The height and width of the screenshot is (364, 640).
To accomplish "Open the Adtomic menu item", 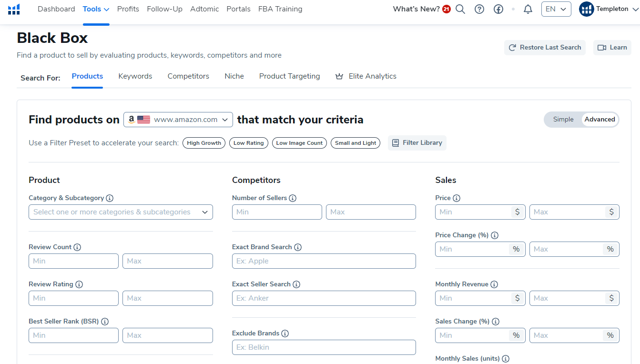I will [x=204, y=9].
